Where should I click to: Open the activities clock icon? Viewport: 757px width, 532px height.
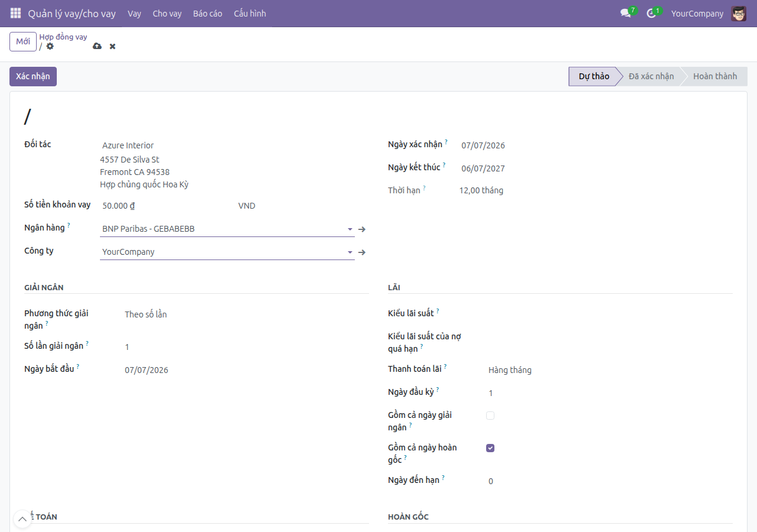click(652, 13)
